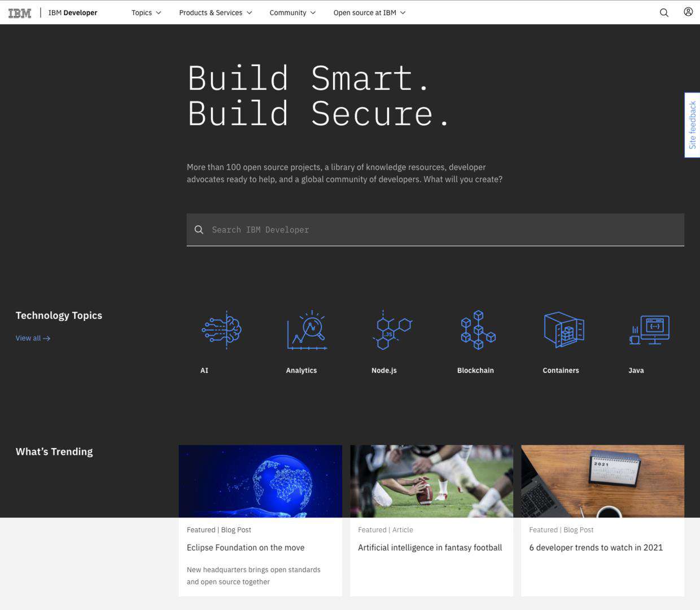The height and width of the screenshot is (610, 700).
Task: Open Artificial intelligence in fantasy football article
Action: click(x=430, y=547)
